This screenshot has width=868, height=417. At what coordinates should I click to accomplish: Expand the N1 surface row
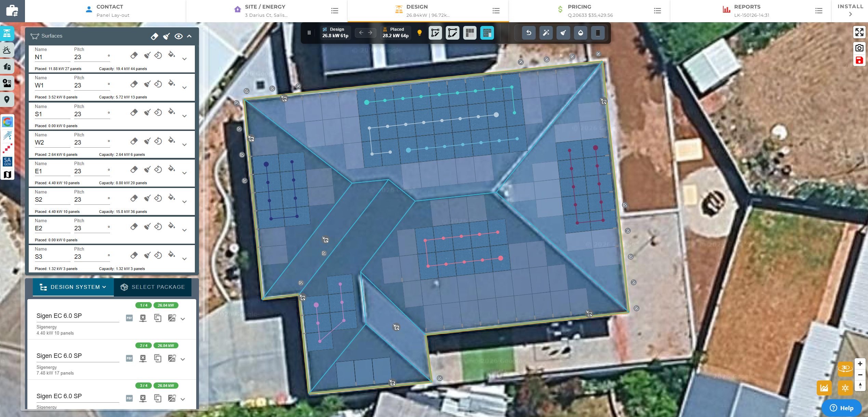[184, 59]
